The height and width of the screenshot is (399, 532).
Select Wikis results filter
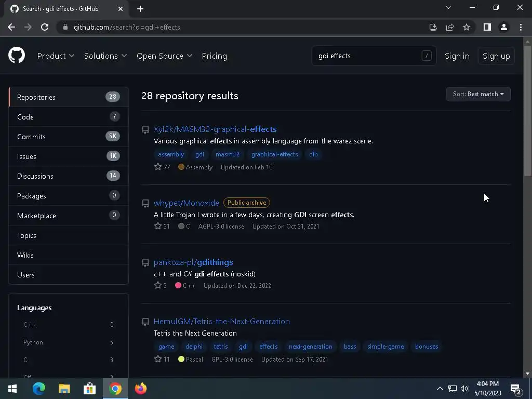[x=69, y=255]
